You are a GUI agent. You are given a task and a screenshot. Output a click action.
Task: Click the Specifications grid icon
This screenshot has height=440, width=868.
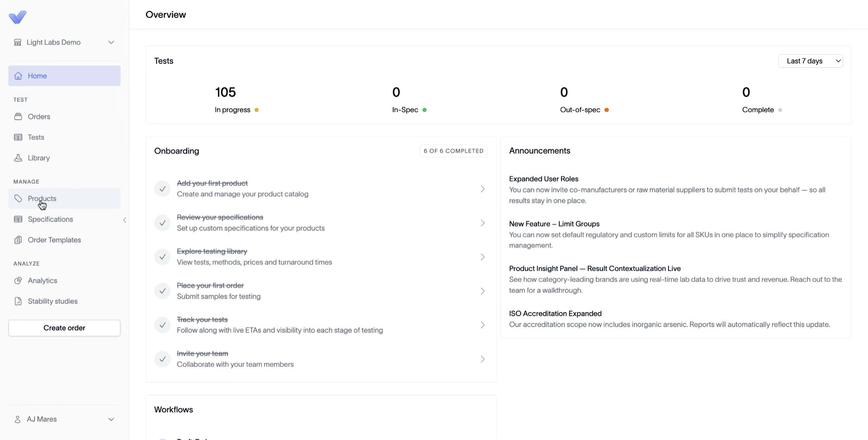pyautogui.click(x=18, y=219)
